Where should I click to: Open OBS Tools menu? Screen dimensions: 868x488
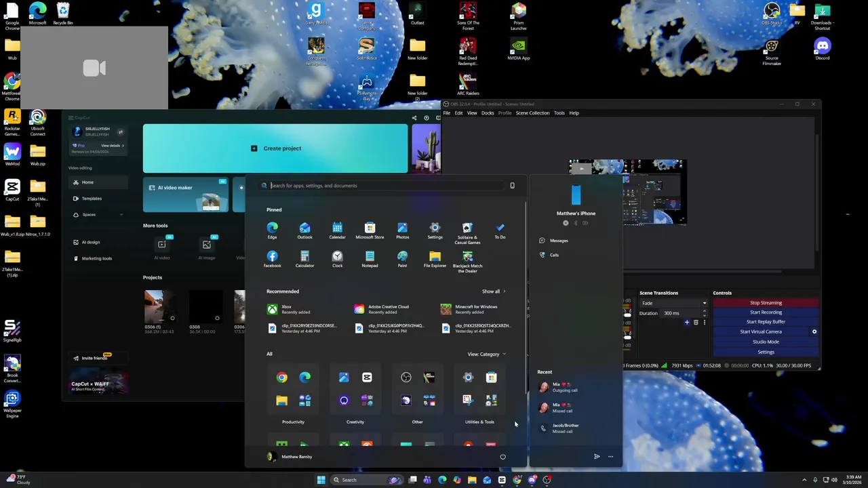[559, 113]
